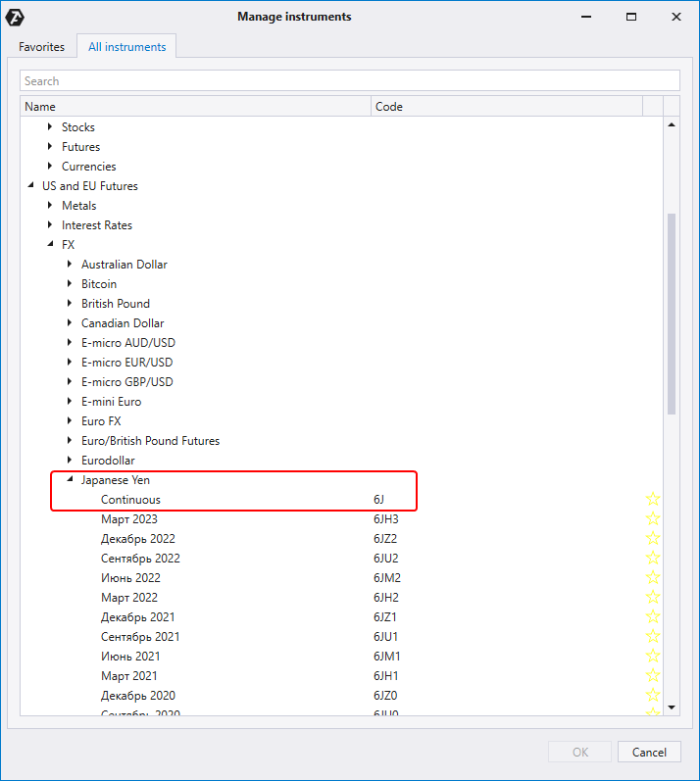The width and height of the screenshot is (700, 781).
Task: Click the application logo icon in title bar
Action: tap(16, 17)
